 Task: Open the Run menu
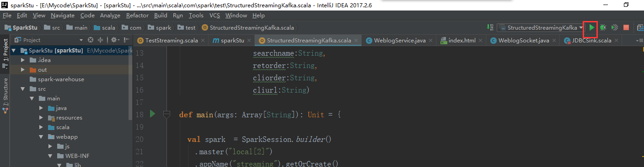pyautogui.click(x=178, y=16)
